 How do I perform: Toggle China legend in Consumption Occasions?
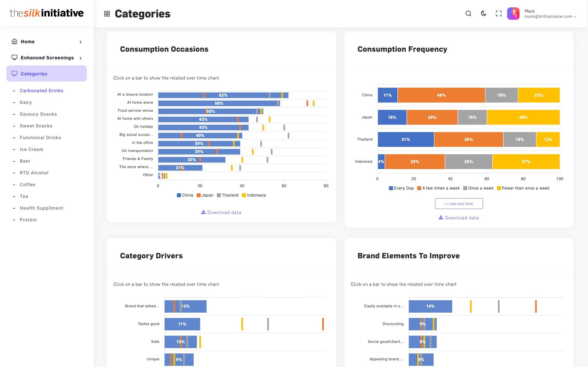(x=185, y=195)
